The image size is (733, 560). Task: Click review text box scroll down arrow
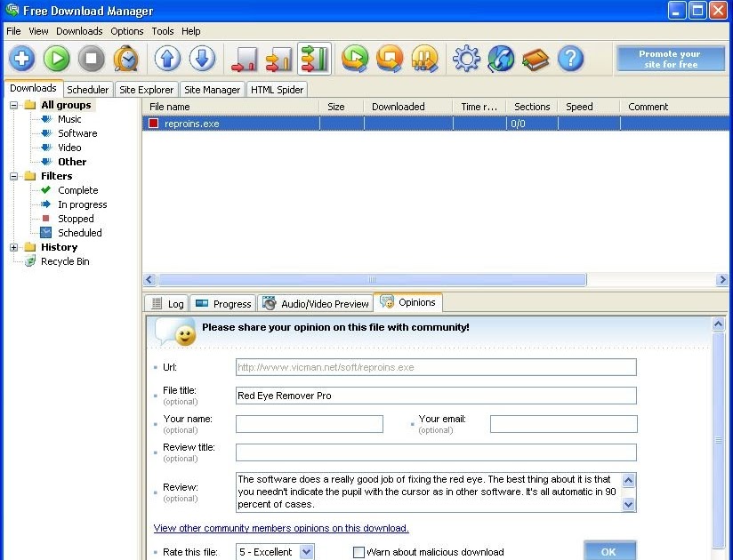629,504
